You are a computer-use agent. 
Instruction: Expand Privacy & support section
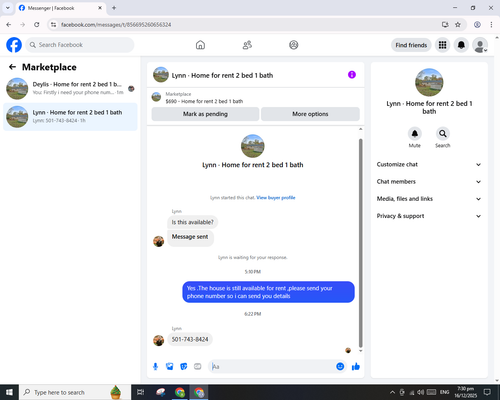click(429, 216)
